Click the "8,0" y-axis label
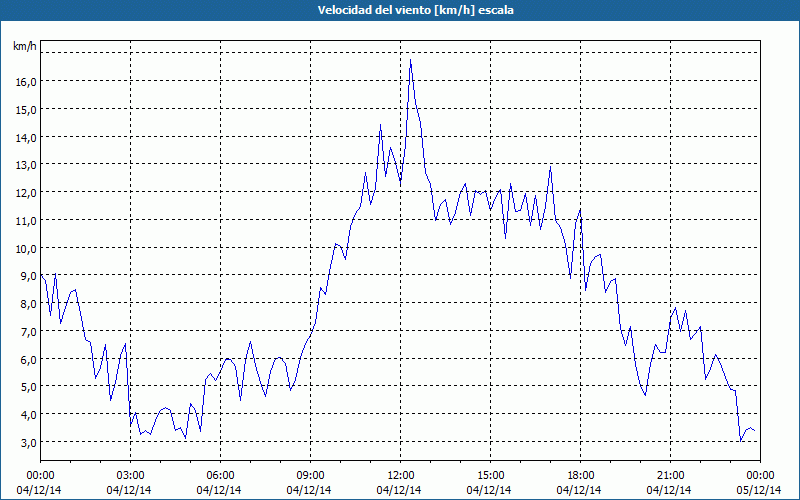This screenshot has width=800, height=500. pos(27,304)
